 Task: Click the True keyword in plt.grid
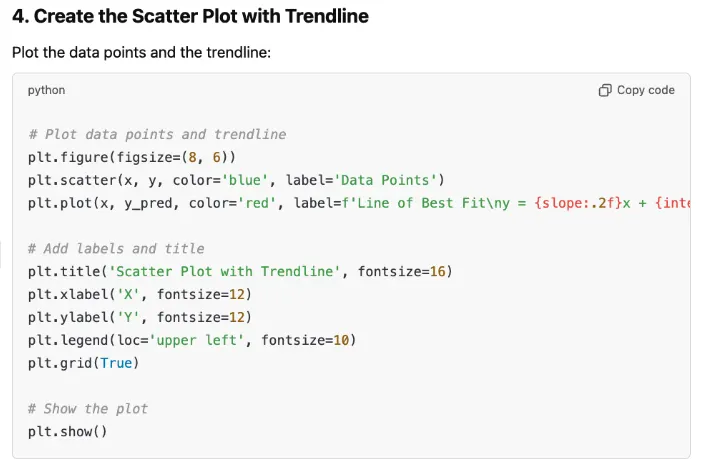pos(116,363)
